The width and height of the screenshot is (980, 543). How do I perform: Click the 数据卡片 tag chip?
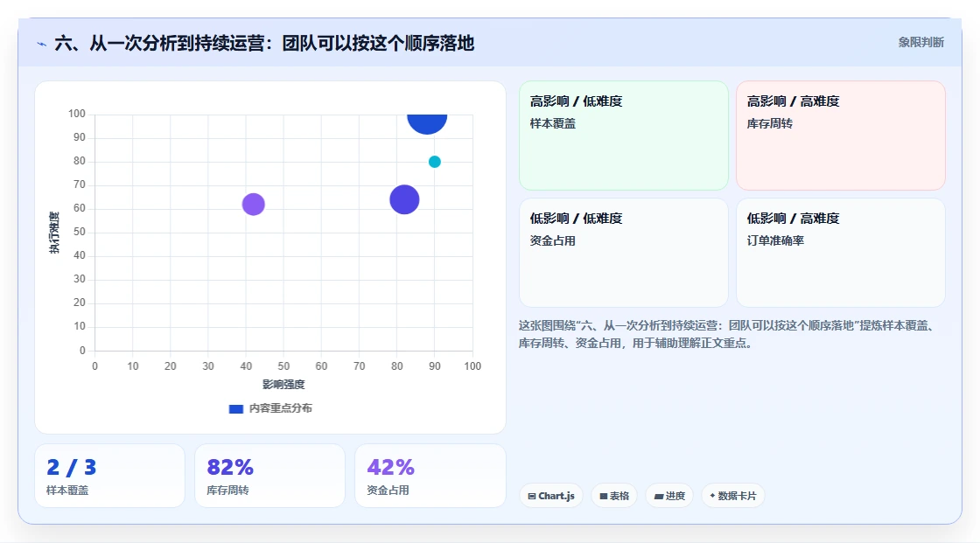[x=733, y=496]
